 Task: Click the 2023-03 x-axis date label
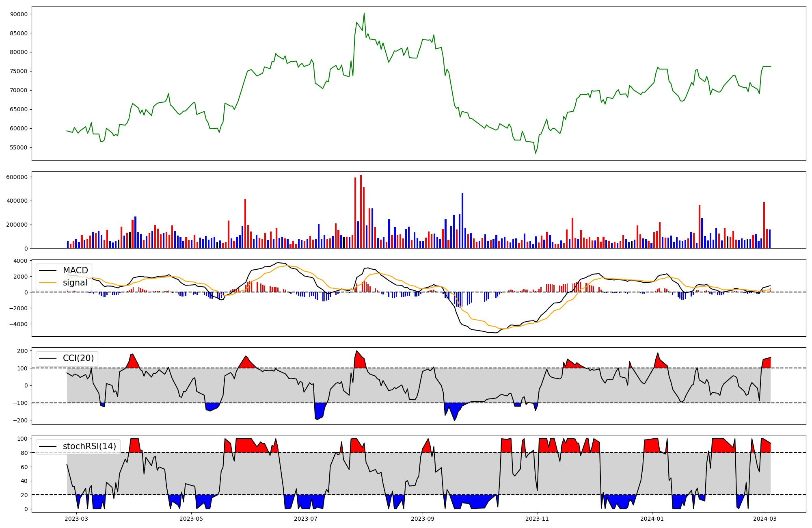[x=76, y=519]
